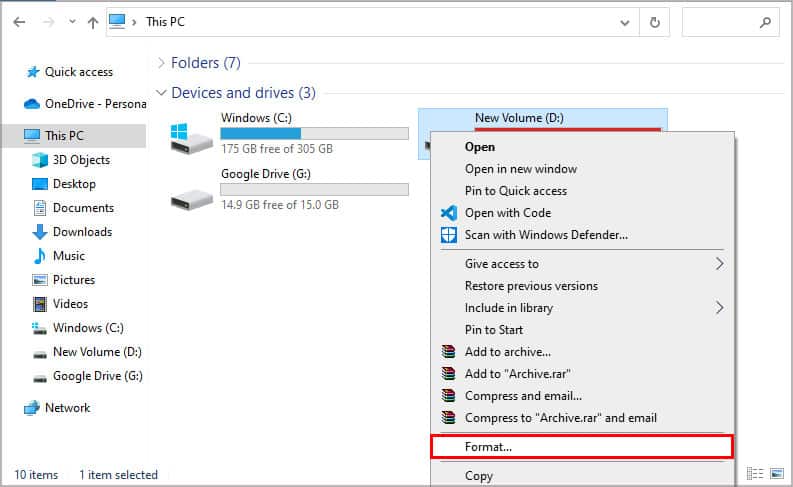Click the Refresh button in address bar

tap(655, 21)
